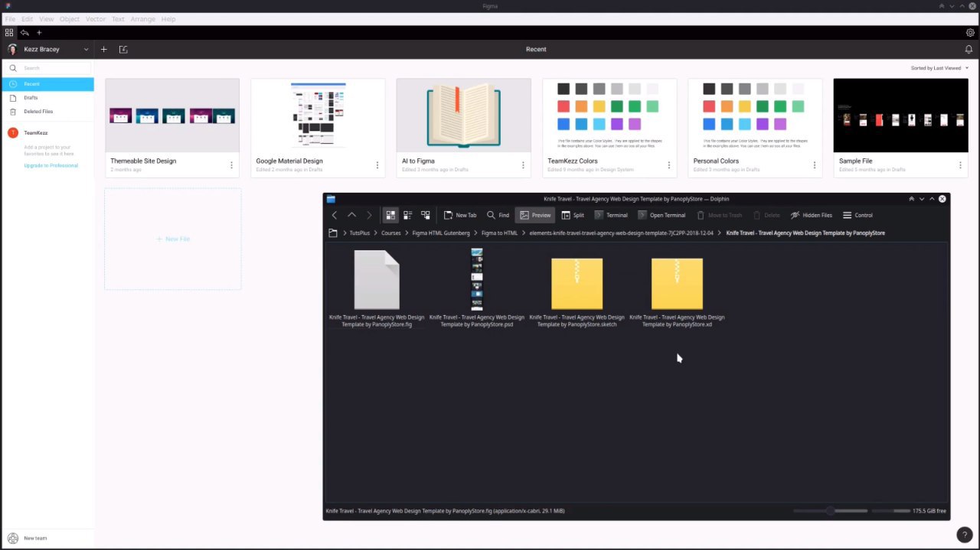Viewport: 980px width, 550px height.
Task: Go up one folder in Dolphin
Action: (351, 215)
